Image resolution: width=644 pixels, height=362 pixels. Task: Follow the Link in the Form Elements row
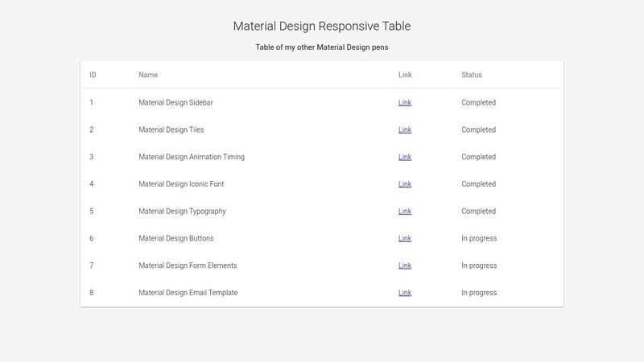405,265
